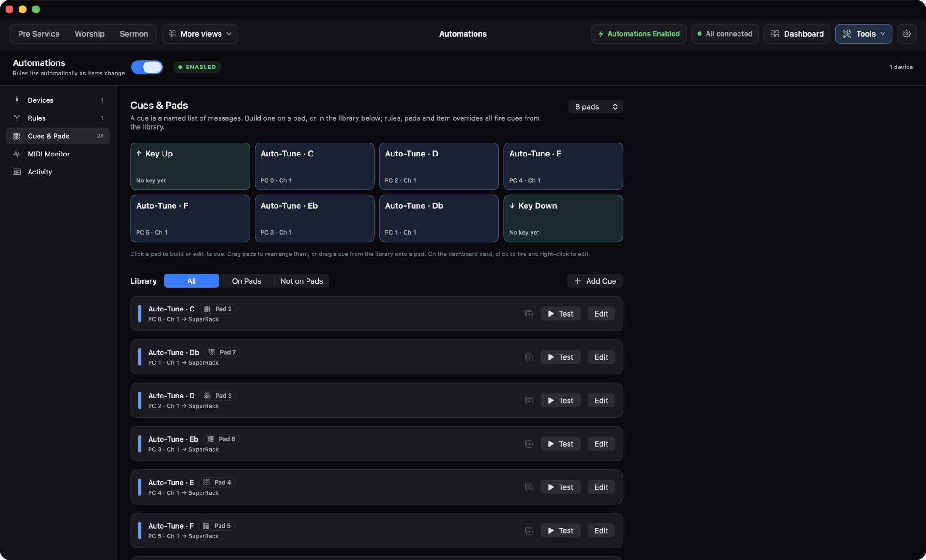Image resolution: width=926 pixels, height=560 pixels.
Task: Filter library by Not on Pads
Action: (x=301, y=281)
